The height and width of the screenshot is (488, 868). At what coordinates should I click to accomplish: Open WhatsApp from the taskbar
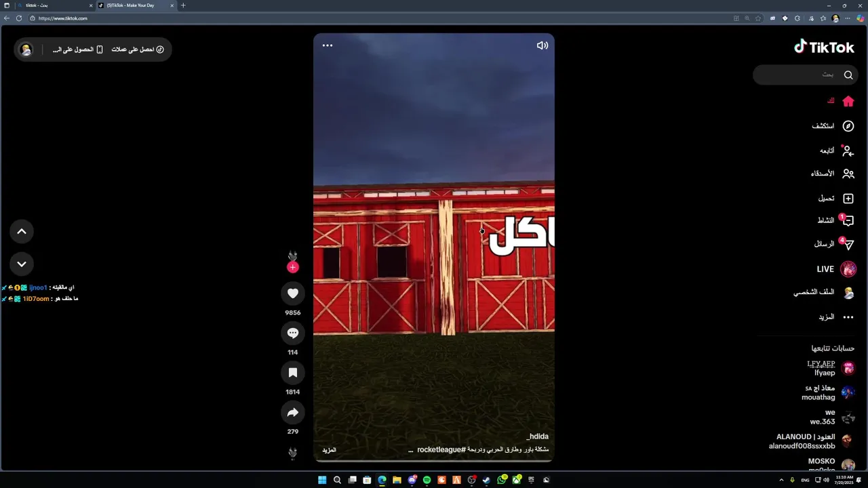pyautogui.click(x=502, y=479)
